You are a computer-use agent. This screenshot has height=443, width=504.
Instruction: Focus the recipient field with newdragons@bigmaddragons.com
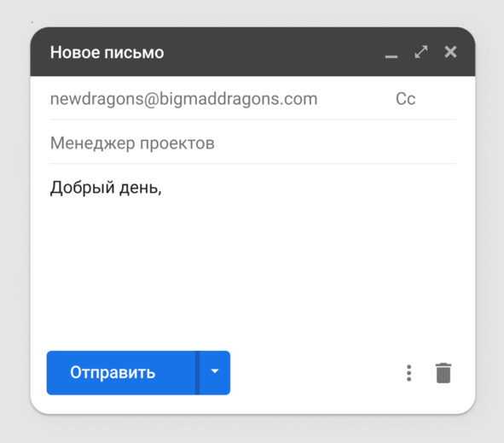point(184,98)
